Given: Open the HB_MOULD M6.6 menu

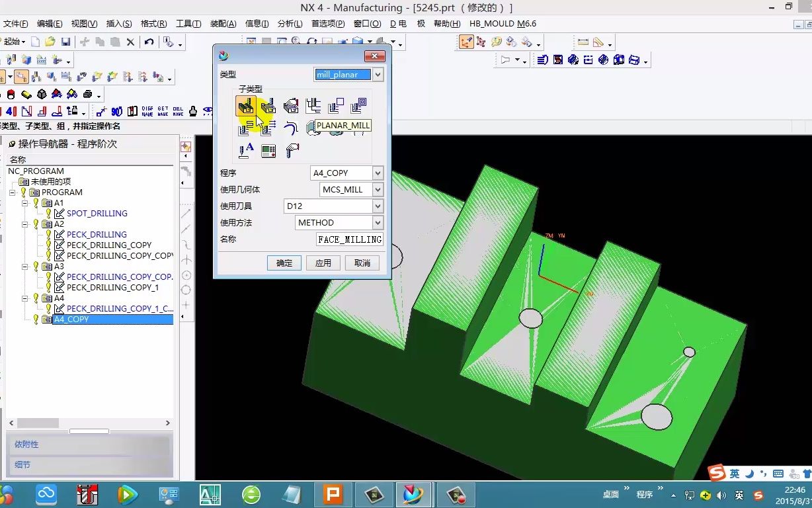Looking at the screenshot, I should click(x=503, y=24).
